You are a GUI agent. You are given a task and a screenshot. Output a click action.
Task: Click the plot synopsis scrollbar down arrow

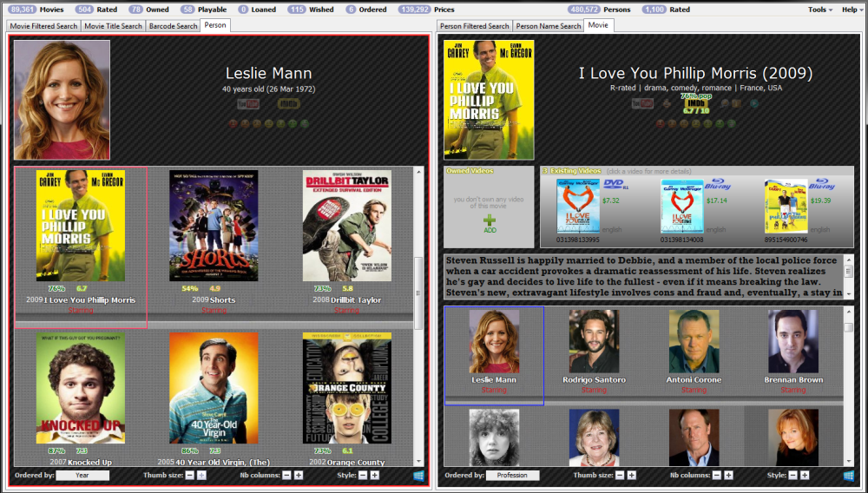point(849,293)
